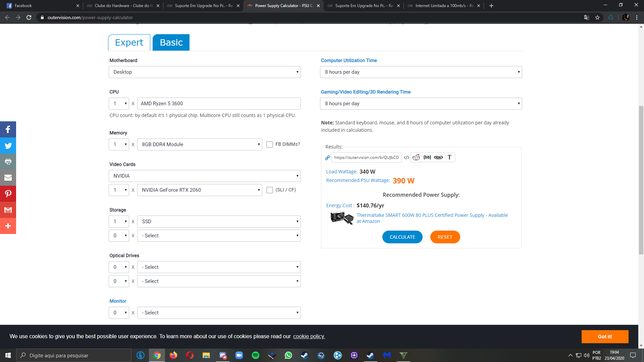This screenshot has height=362, width=644.
Task: Open the Computer Utilization Time dropdown
Action: click(421, 72)
